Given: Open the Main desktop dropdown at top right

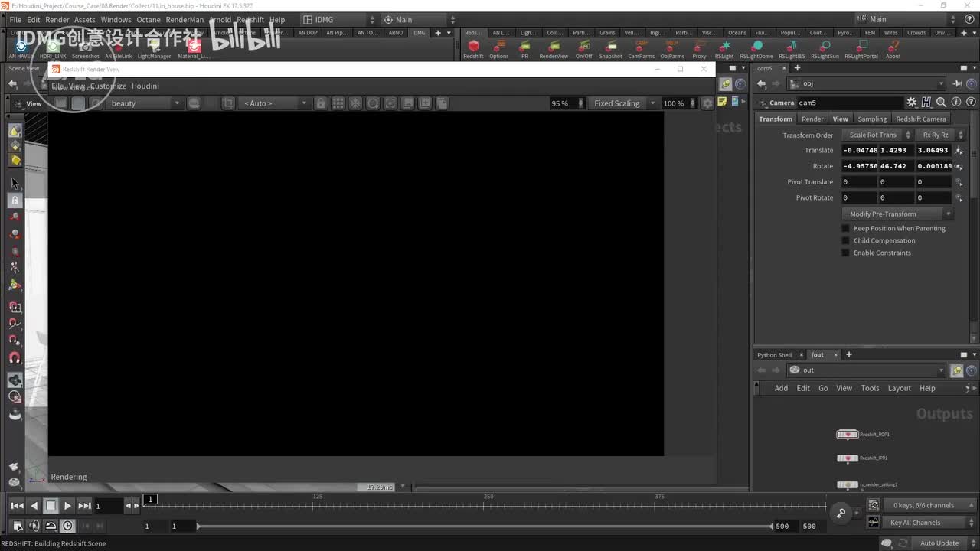Looking at the screenshot, I should [x=906, y=19].
